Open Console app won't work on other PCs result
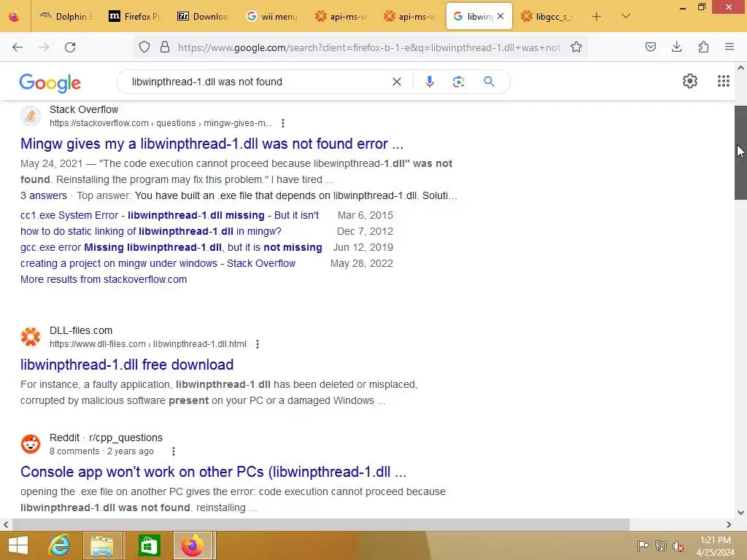Viewport: 747px width, 560px height. (x=214, y=472)
